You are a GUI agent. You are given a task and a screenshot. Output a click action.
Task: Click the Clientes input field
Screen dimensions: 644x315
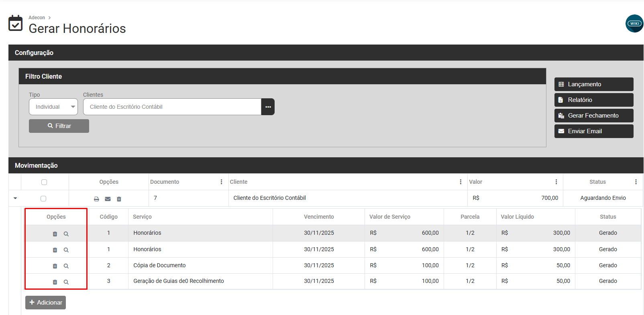[172, 107]
